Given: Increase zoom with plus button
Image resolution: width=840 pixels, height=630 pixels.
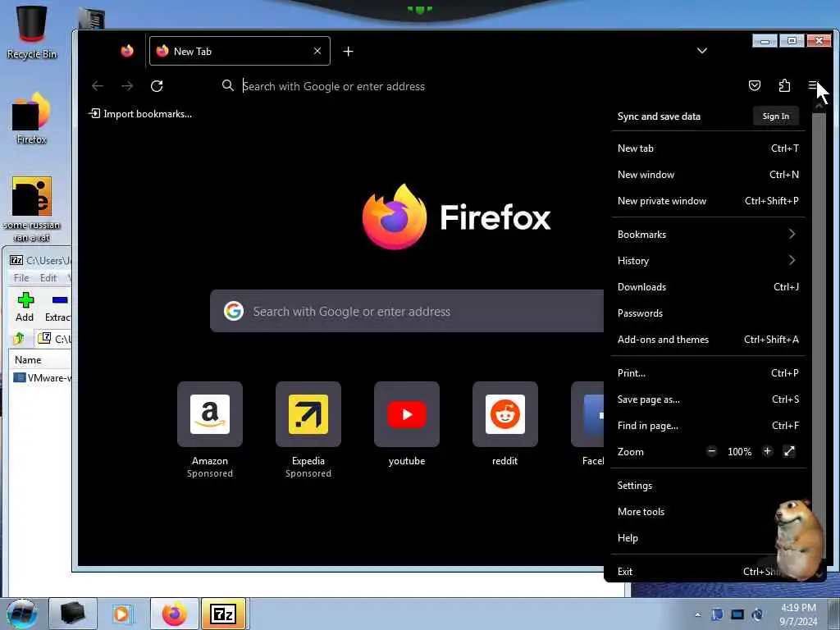Looking at the screenshot, I should [767, 451].
